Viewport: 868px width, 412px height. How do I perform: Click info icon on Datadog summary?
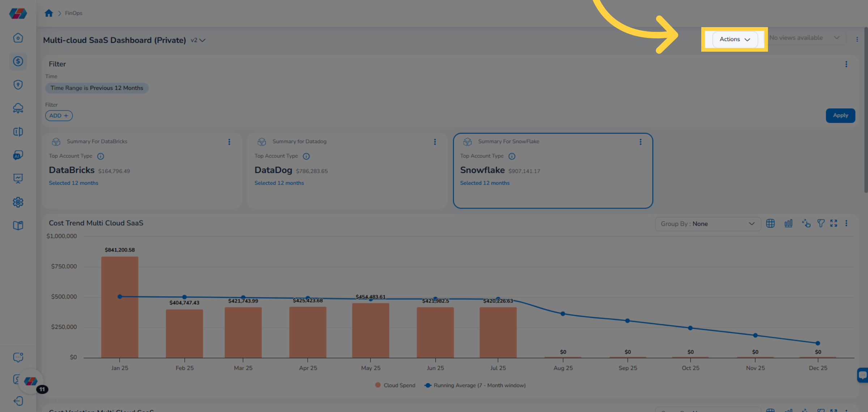point(306,156)
